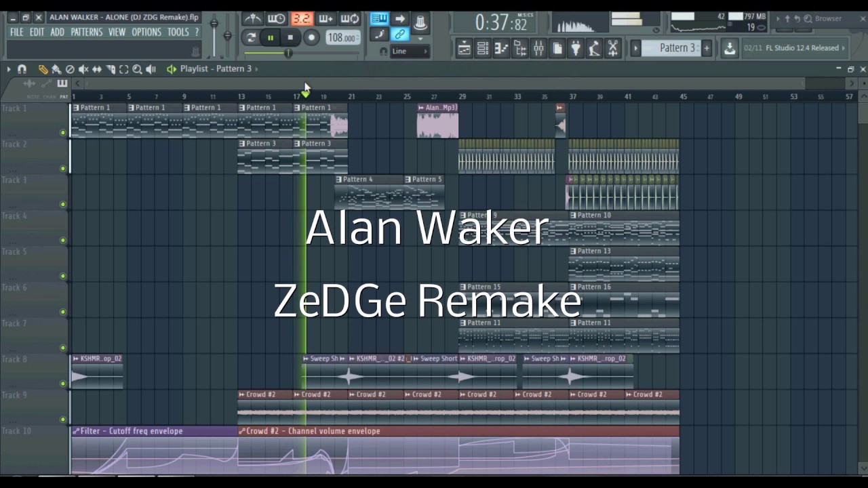The width and height of the screenshot is (868, 488).
Task: Open the piano roll icon
Action: tap(501, 48)
